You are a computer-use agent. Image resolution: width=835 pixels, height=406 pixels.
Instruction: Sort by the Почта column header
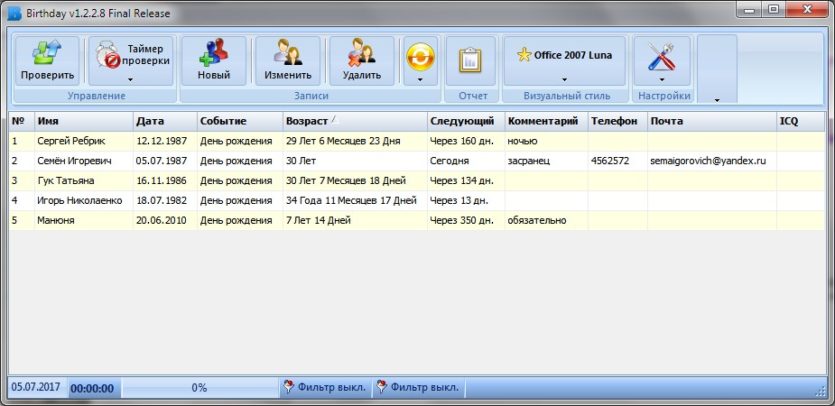[x=712, y=121]
